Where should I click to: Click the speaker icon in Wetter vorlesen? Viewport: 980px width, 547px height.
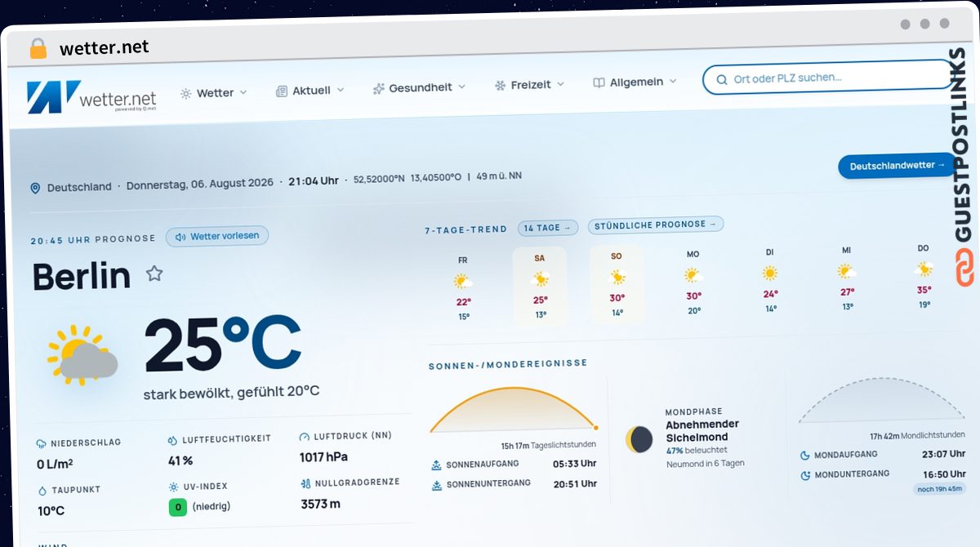[180, 237]
